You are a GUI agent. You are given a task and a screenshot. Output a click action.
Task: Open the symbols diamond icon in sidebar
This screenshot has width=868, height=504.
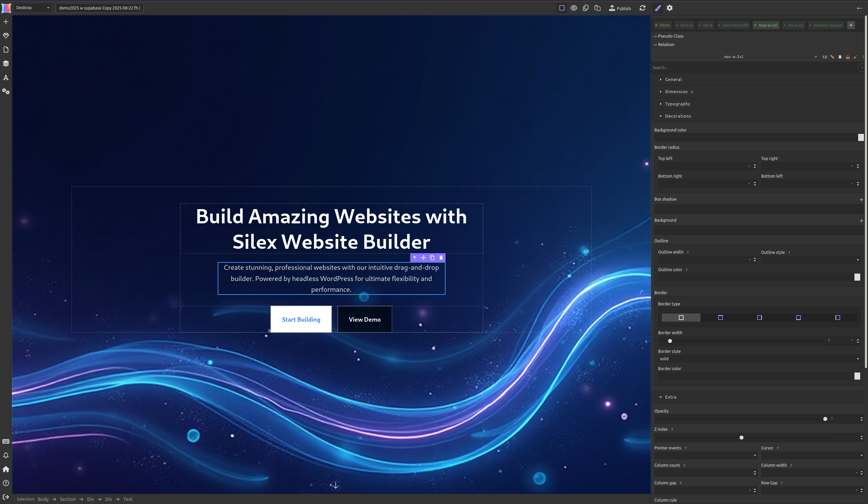[x=6, y=36]
